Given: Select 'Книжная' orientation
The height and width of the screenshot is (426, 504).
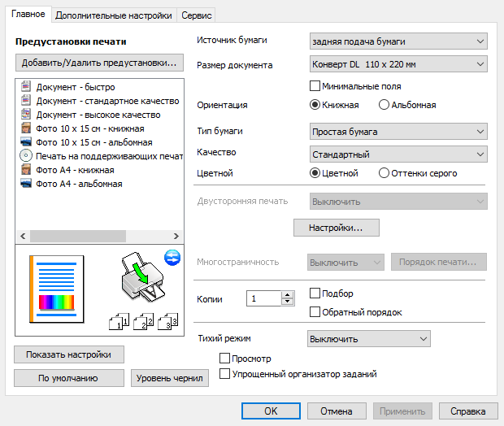Looking at the screenshot, I should 315,105.
